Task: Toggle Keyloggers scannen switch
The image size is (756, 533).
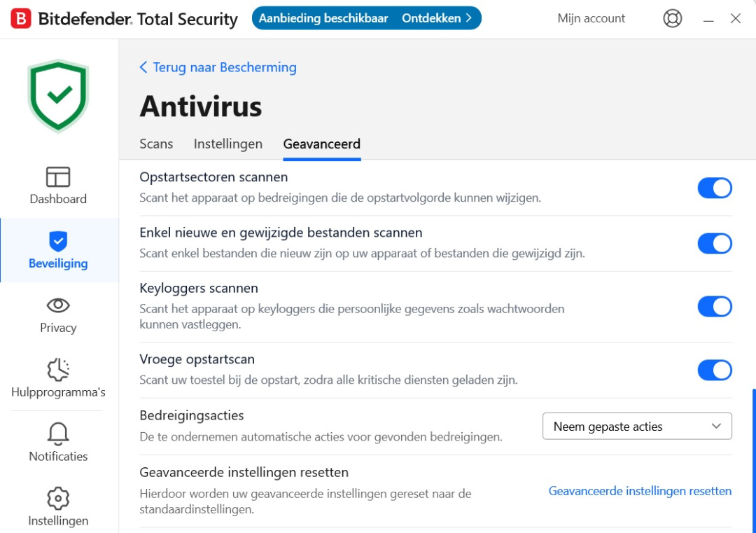Action: [714, 307]
